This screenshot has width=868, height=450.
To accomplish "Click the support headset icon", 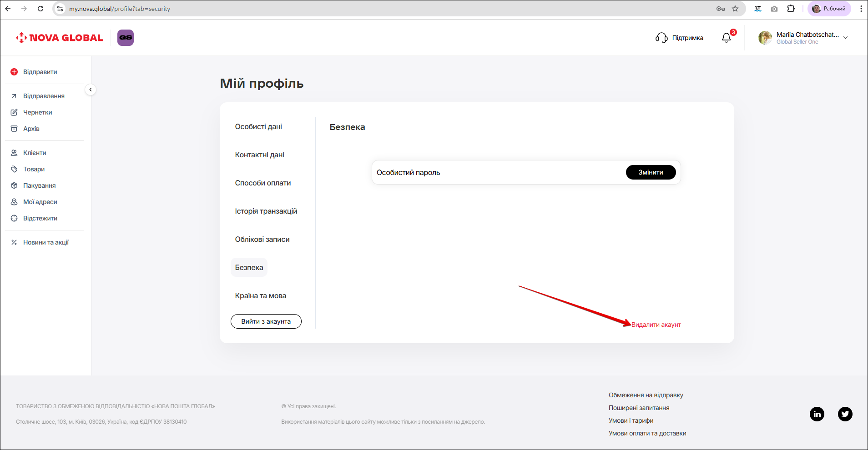I will point(661,38).
